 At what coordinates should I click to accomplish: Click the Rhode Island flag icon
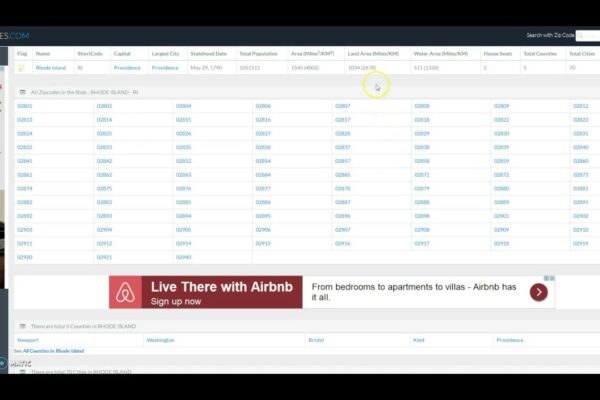click(22, 68)
